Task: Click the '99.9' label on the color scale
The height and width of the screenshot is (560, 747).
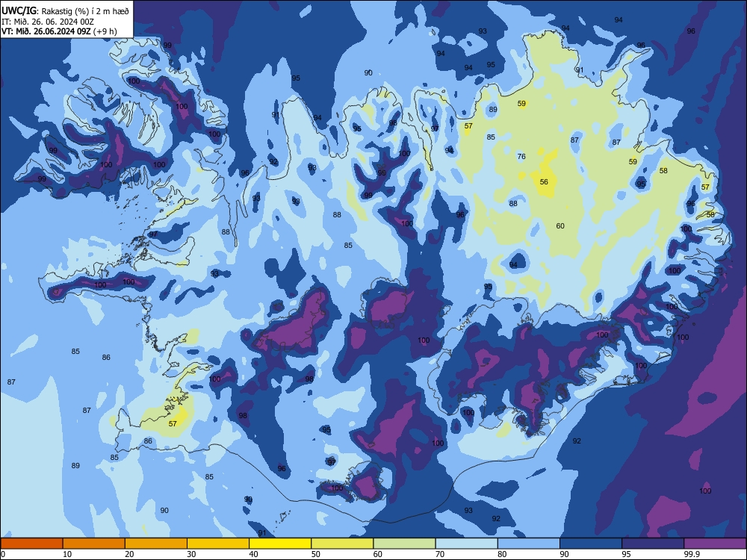Action: [692, 554]
